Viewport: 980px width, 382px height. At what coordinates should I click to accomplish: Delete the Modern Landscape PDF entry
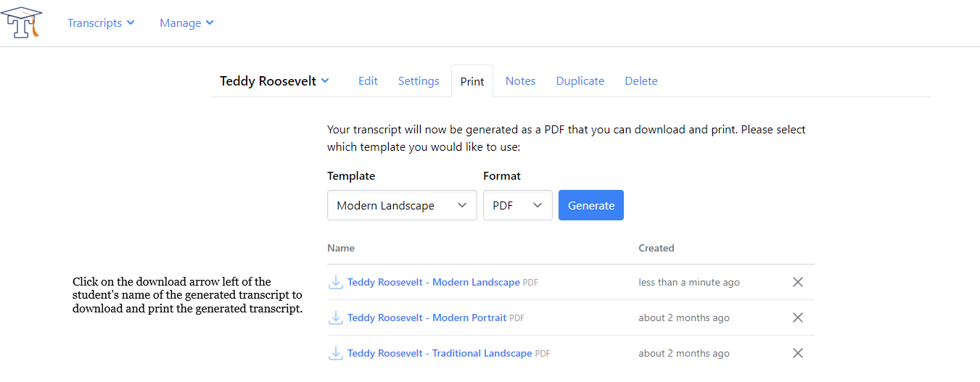[x=797, y=282]
